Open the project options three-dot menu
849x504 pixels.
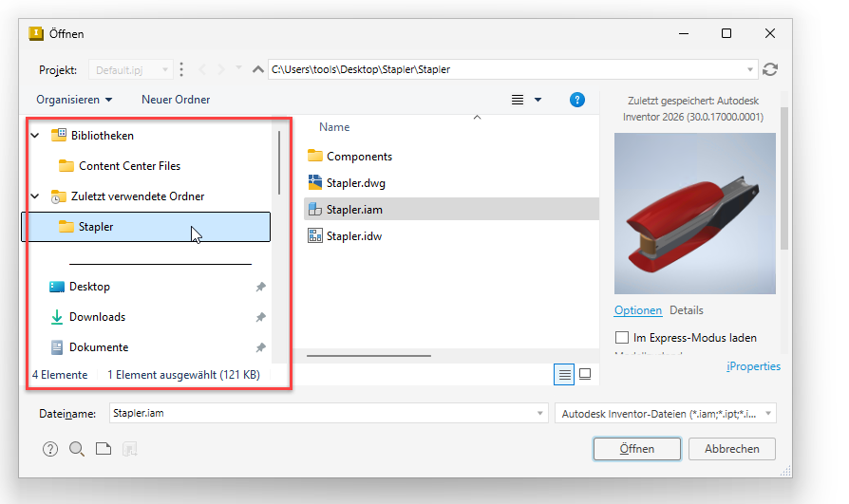(181, 69)
